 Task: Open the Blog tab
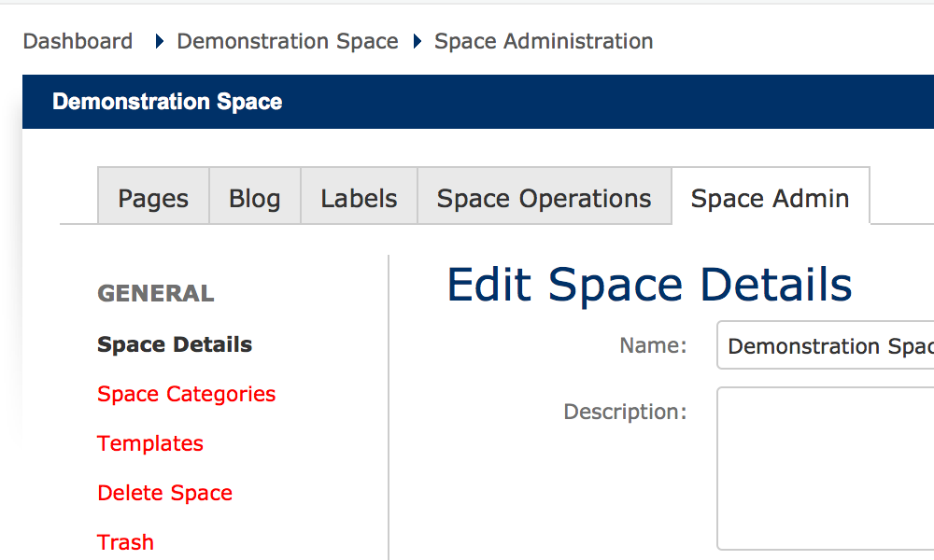[x=254, y=198]
